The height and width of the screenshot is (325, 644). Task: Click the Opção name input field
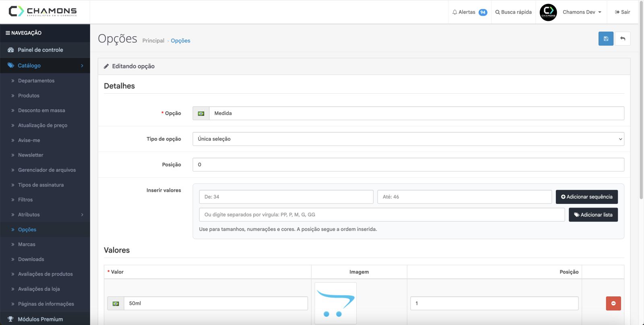point(417,113)
